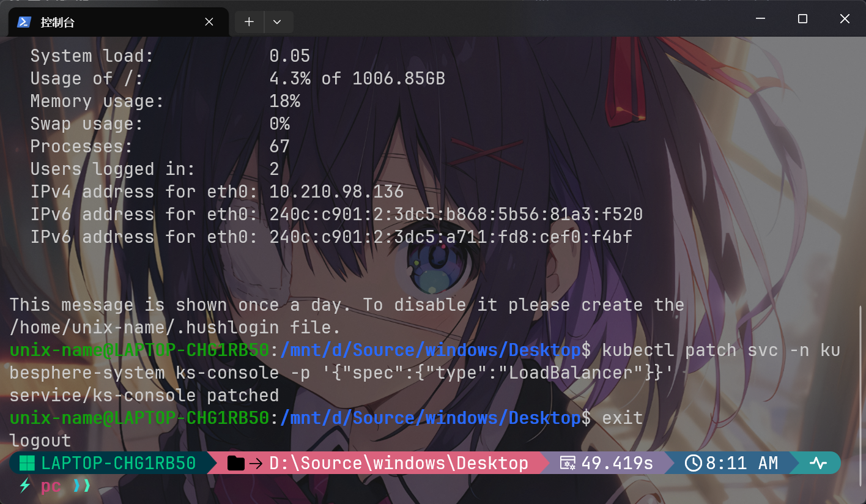Click the PowerShell icon on the 控制台 tab

(x=24, y=22)
